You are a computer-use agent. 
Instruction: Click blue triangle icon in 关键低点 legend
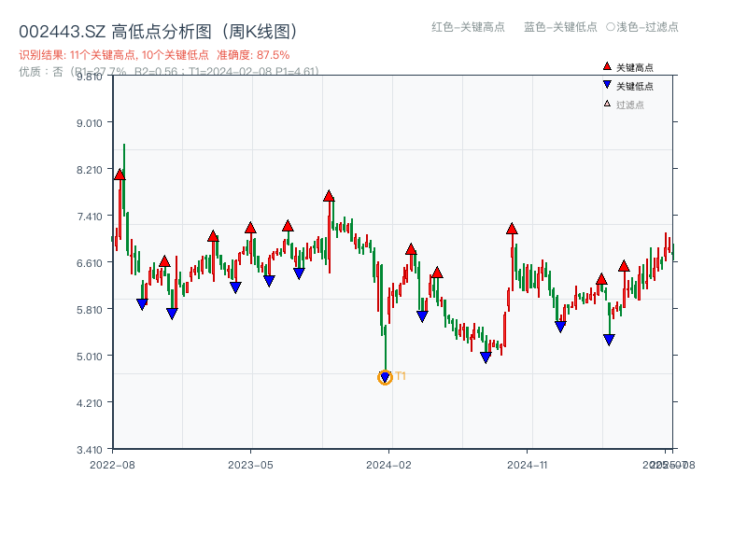point(607,85)
